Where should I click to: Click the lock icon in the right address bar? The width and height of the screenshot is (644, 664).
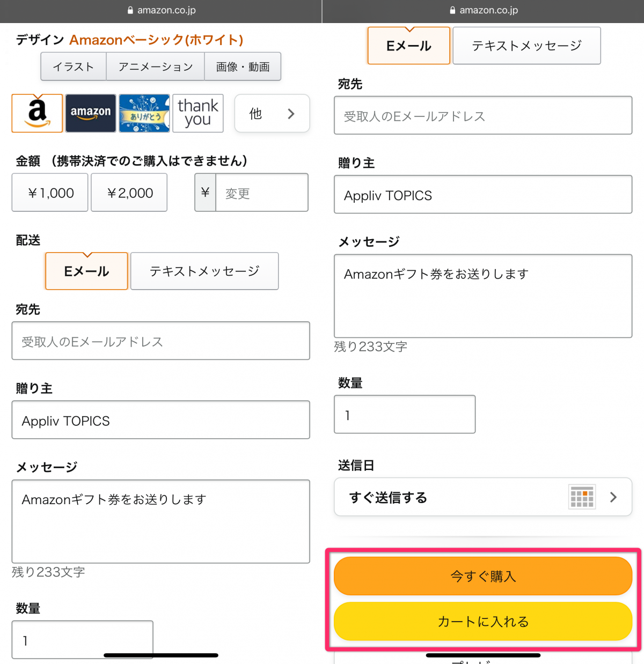pos(451,10)
